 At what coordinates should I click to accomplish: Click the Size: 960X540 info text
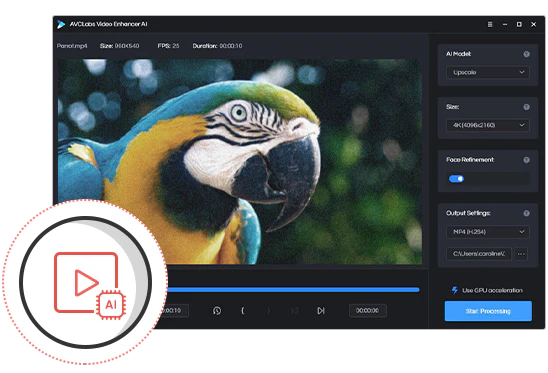[x=120, y=46]
